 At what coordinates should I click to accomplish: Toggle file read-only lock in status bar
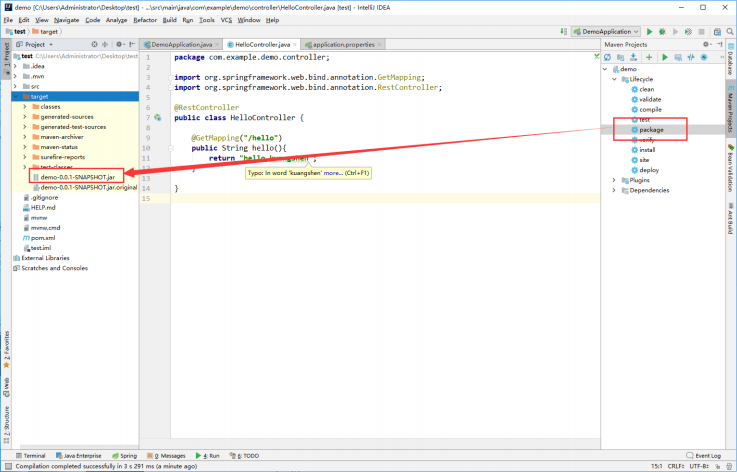point(717,466)
